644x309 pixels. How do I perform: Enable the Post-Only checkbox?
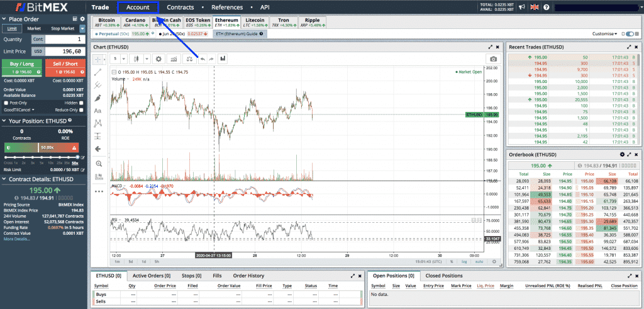[6, 103]
